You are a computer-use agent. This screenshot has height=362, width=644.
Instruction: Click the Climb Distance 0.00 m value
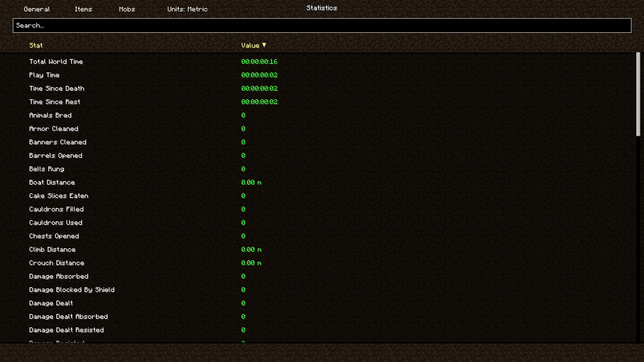click(x=251, y=249)
